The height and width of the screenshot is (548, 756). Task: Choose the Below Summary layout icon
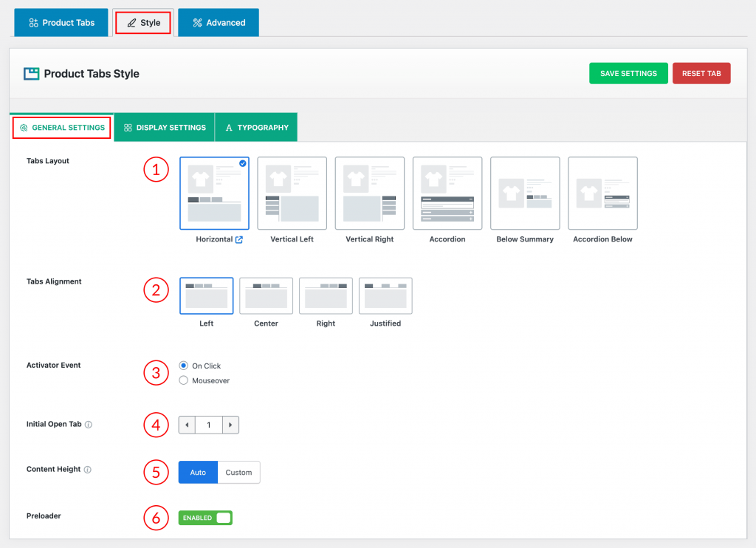point(525,193)
